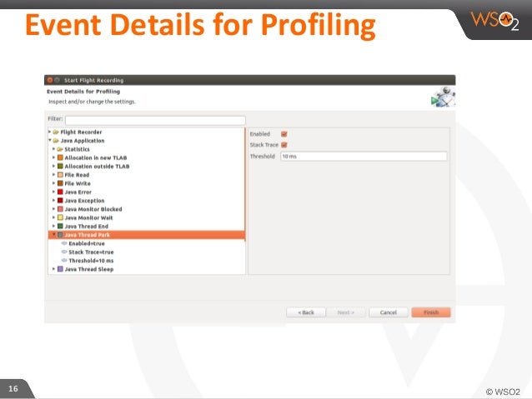Click the Enabled=true setting icon

coord(64,243)
